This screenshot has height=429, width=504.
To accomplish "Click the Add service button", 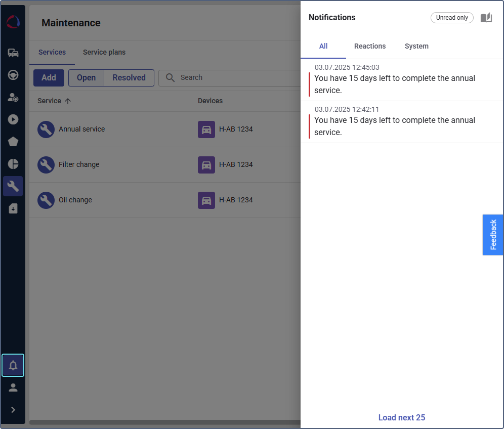I will 49,78.
